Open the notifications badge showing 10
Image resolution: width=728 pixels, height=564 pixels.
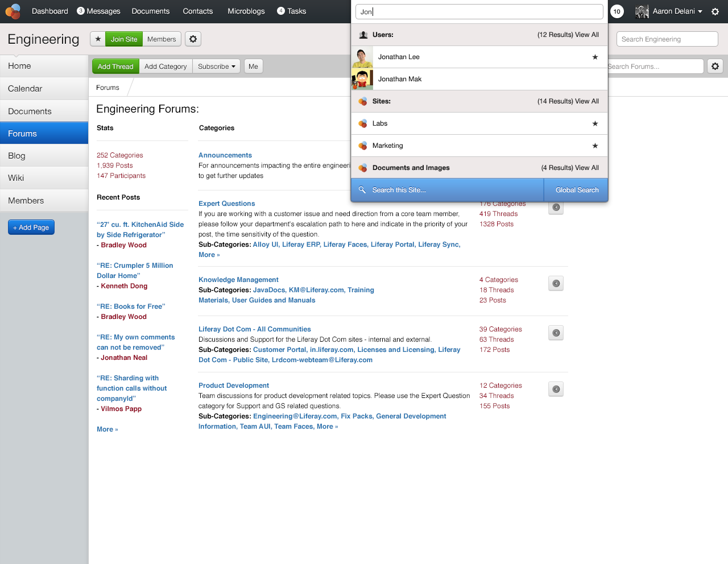pos(617,11)
